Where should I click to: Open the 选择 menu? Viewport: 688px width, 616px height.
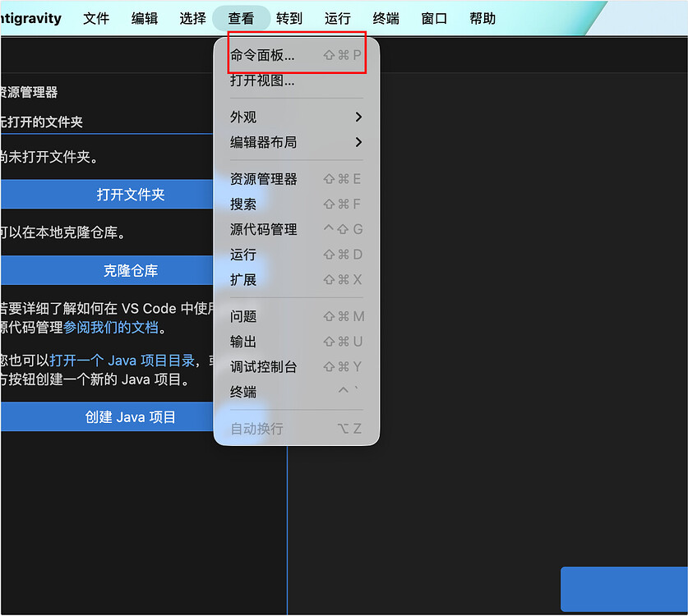coord(192,18)
